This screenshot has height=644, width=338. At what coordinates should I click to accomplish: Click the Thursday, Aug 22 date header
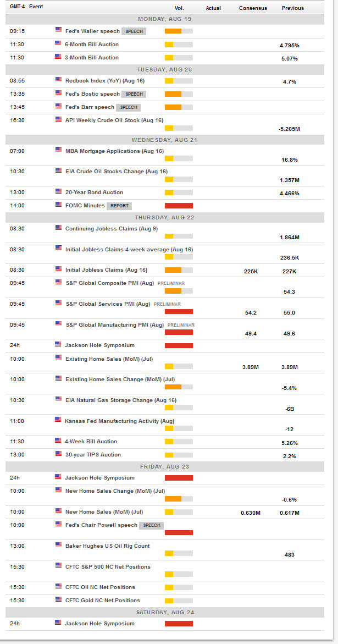point(165,218)
